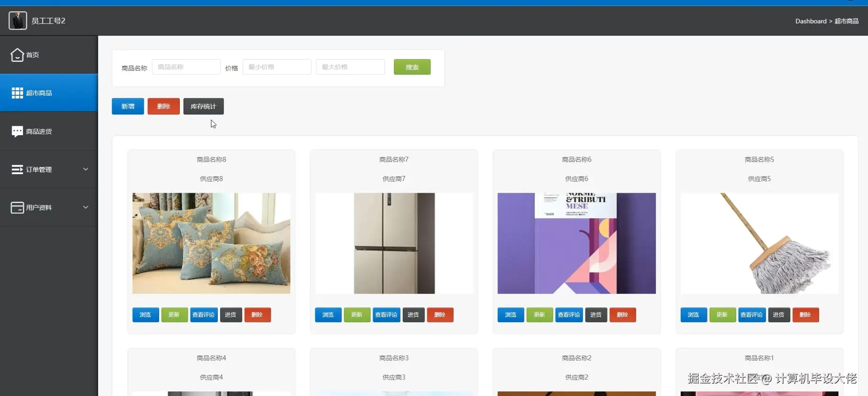
Task: Click 浏览 for 商品名称6
Action: [511, 315]
